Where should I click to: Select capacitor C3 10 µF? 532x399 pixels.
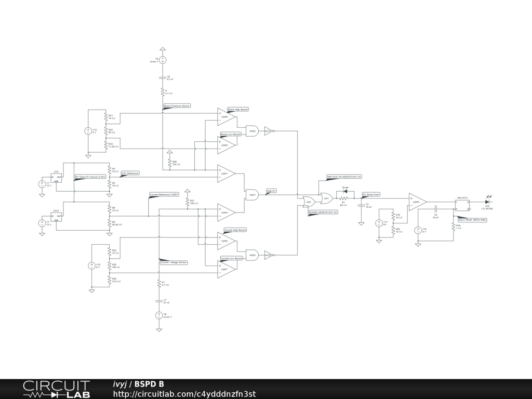pyautogui.click(x=361, y=205)
